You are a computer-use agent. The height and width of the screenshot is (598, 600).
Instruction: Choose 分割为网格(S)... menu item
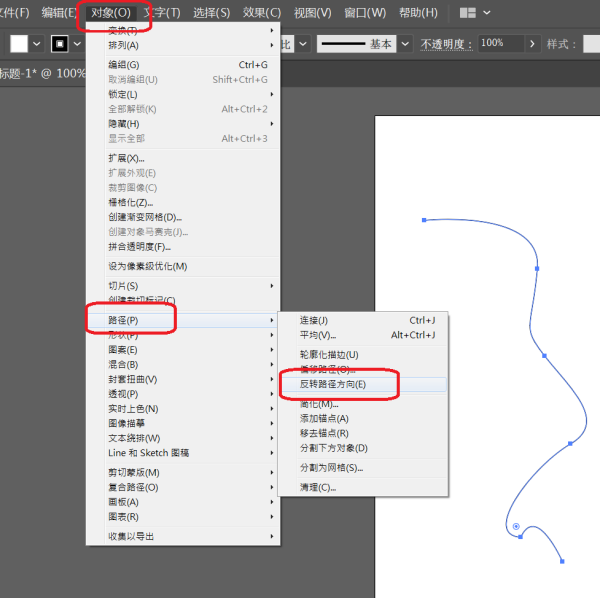tap(363, 468)
